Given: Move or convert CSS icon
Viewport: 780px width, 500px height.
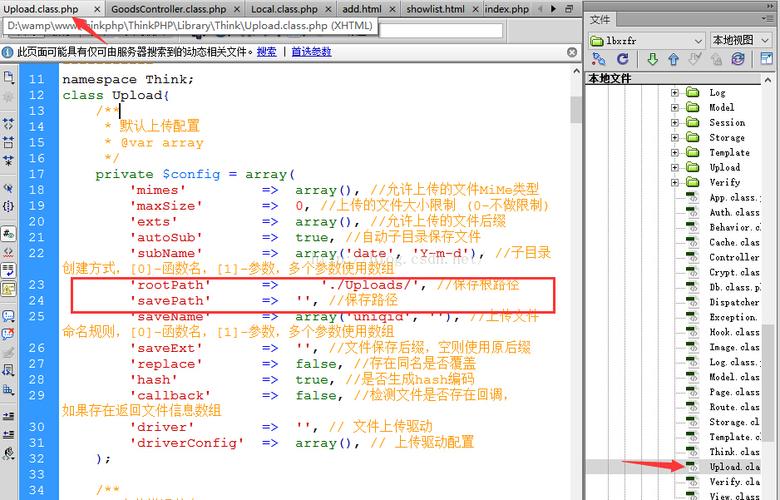Looking at the screenshot, I should tap(8, 389).
